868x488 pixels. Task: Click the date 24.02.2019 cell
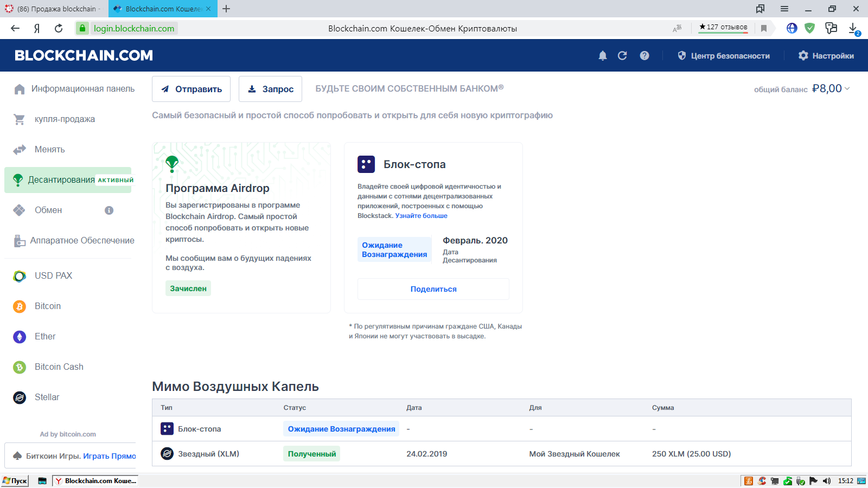pyautogui.click(x=427, y=454)
